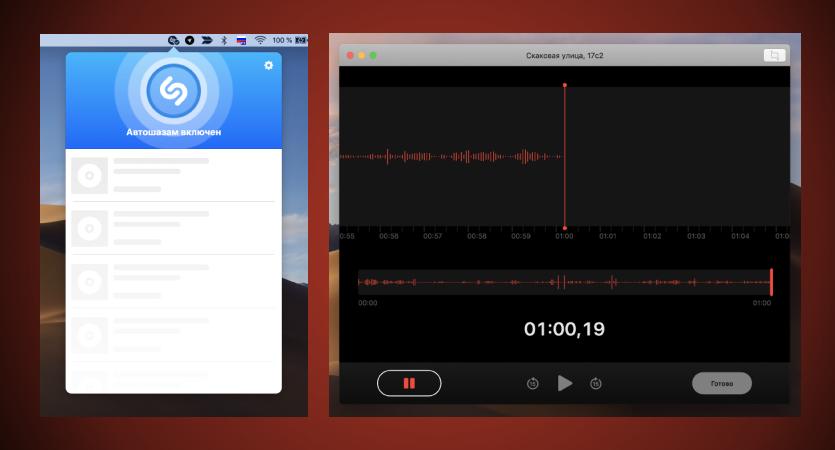Select the first placeholder track thumbnail
Viewport: 835px width, 450px height.
[89, 175]
